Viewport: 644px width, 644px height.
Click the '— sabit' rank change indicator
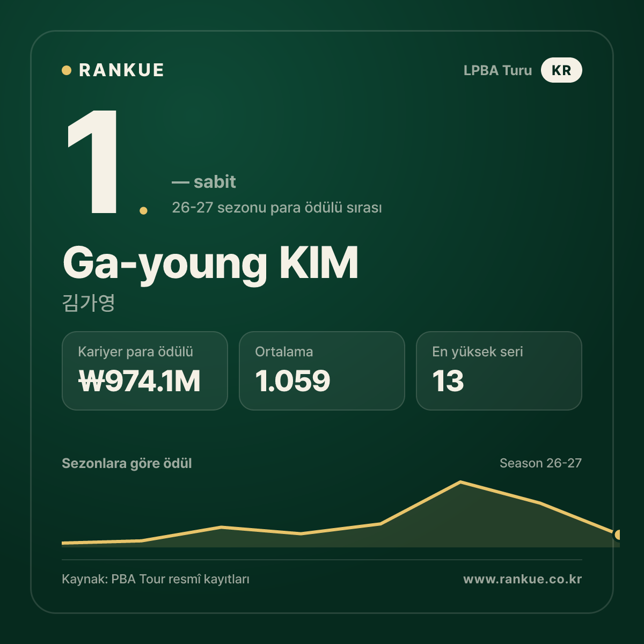(204, 182)
